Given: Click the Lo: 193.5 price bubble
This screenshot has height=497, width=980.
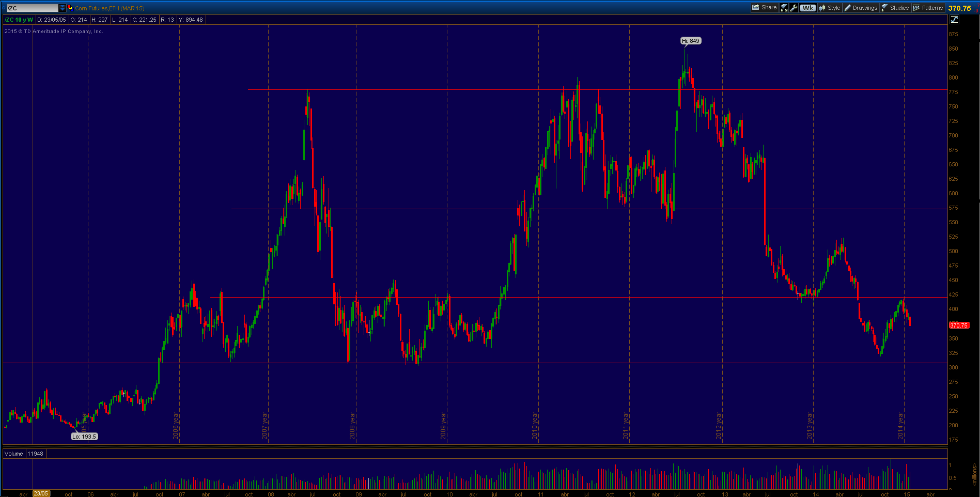Looking at the screenshot, I should click(84, 437).
